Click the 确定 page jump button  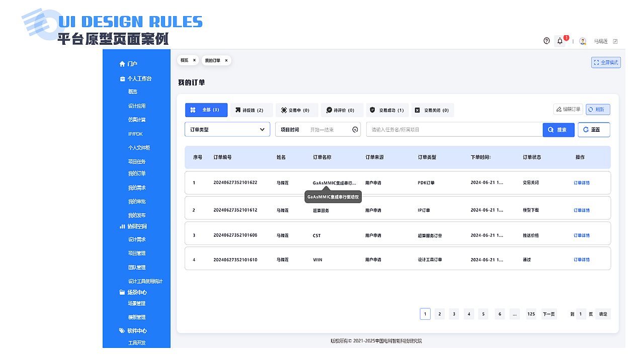pos(603,314)
